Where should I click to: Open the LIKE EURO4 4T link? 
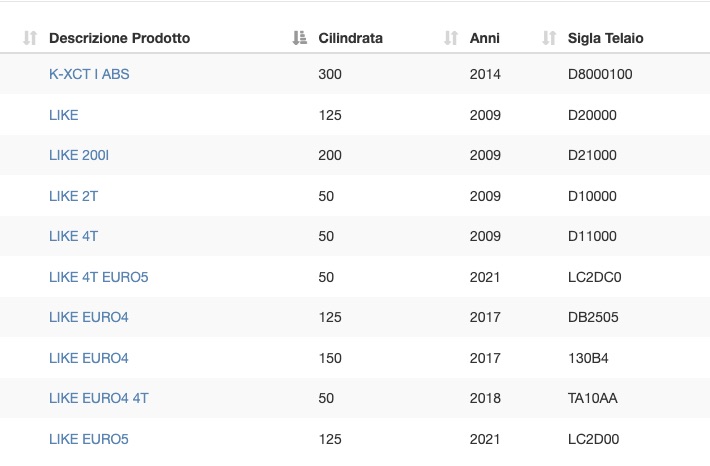[99, 398]
